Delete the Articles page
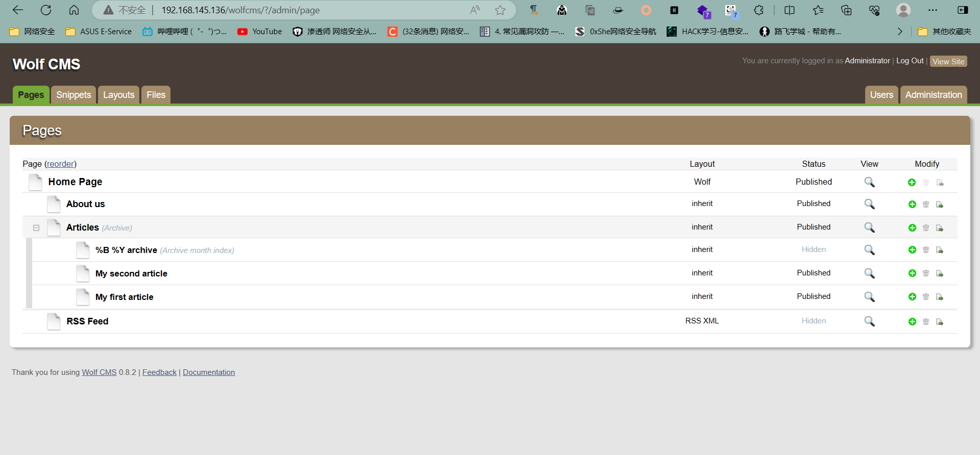This screenshot has width=980, height=455. coord(926,228)
